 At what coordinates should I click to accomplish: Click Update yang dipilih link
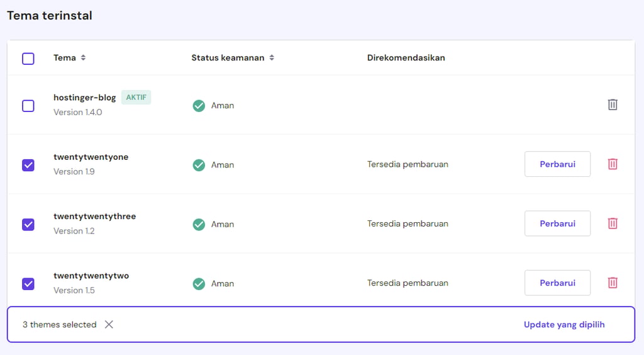(x=564, y=325)
